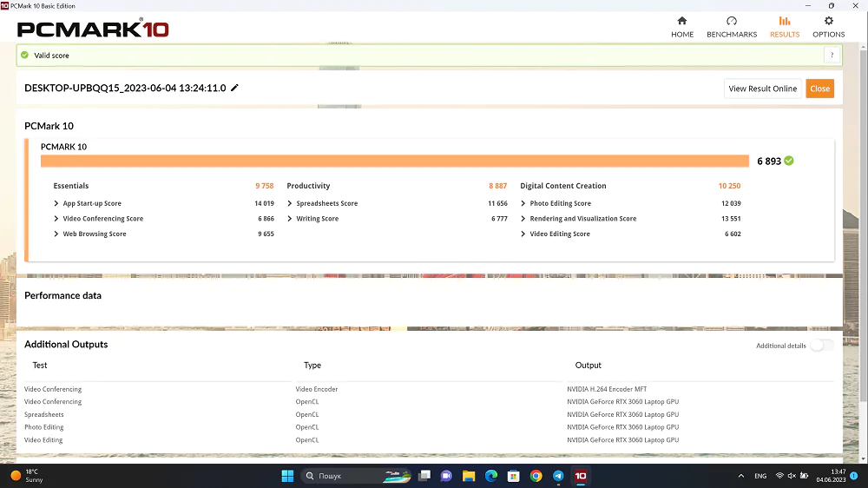This screenshot has height=488, width=868.
Task: Switch to the BENCHMARKS tab label
Action: point(731,35)
